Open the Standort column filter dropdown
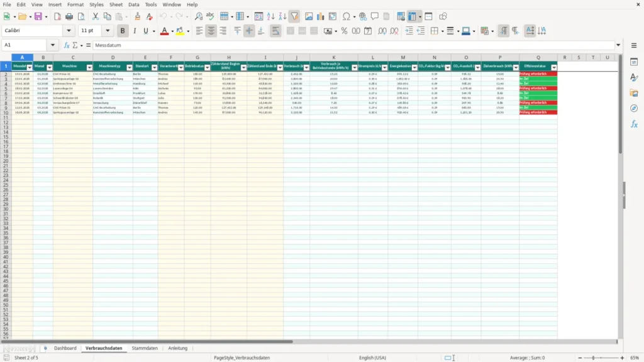This screenshot has height=362, width=644. (155, 67)
